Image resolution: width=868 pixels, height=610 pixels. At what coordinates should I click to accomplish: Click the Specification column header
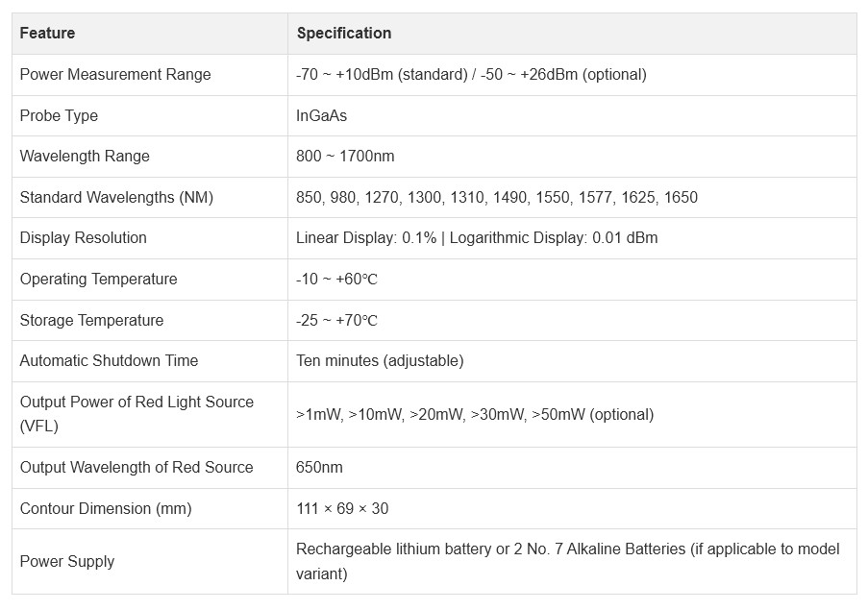point(344,34)
